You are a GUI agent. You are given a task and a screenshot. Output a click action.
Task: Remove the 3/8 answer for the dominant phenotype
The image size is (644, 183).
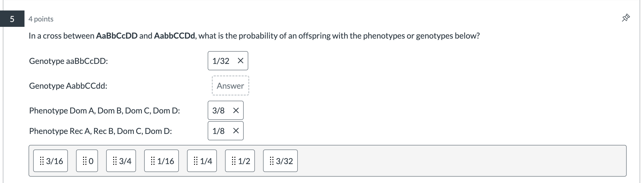(236, 110)
